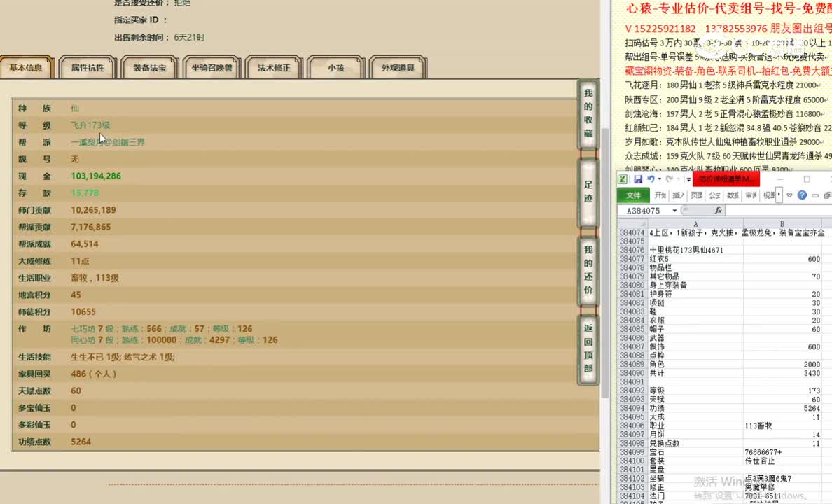Viewport: 832px width, 504px height.
Task: Select the cell containing 113畜牧
Action: pyautogui.click(x=782, y=426)
